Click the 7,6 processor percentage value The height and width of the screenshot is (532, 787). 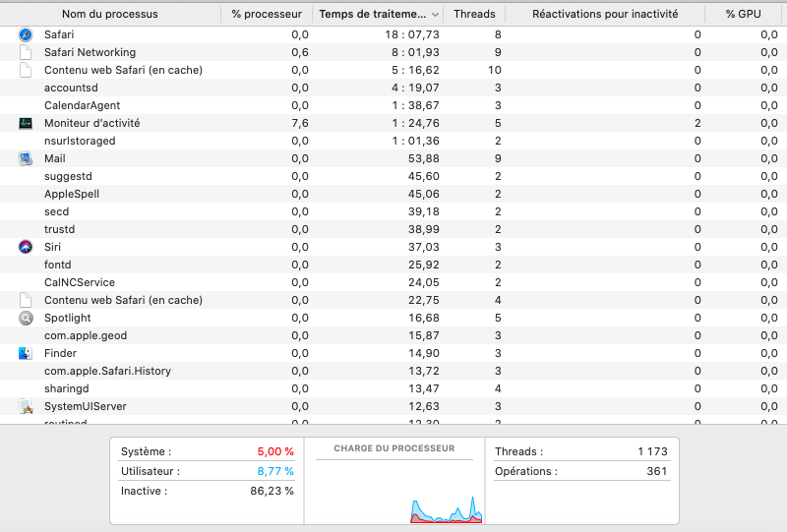pos(300,123)
